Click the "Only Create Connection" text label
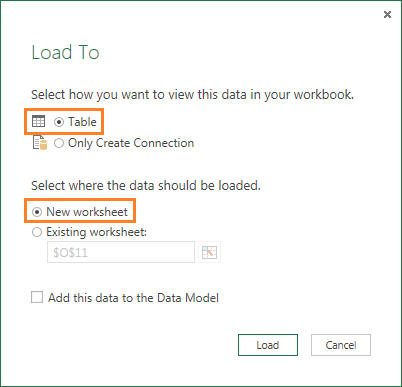Image resolution: width=402 pixels, height=387 pixels. (131, 143)
